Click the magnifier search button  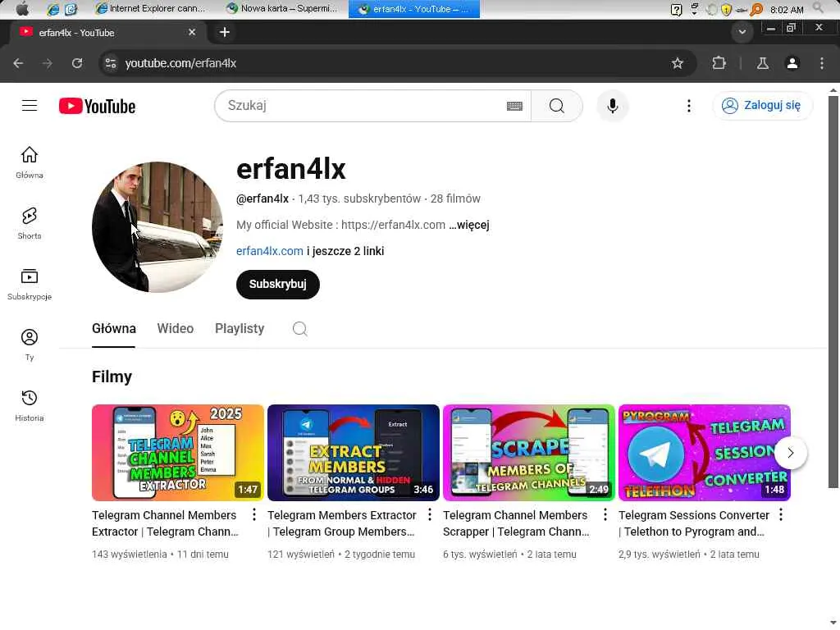557,106
